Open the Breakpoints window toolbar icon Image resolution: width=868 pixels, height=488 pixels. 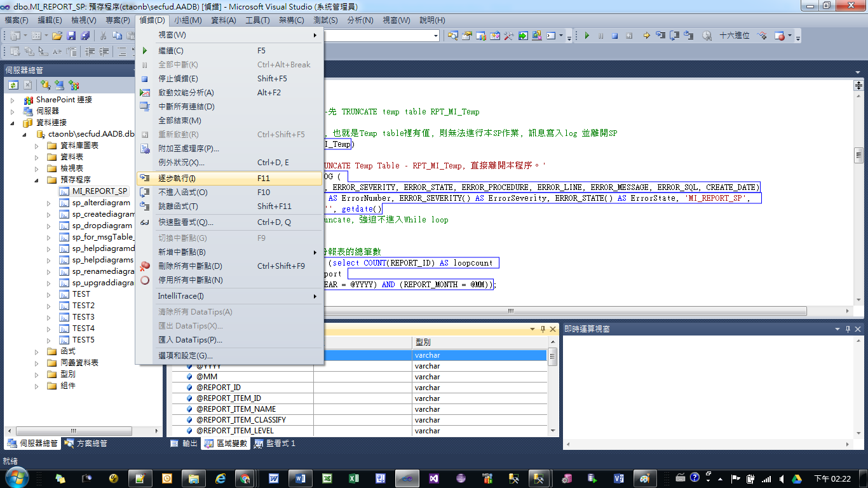point(779,36)
